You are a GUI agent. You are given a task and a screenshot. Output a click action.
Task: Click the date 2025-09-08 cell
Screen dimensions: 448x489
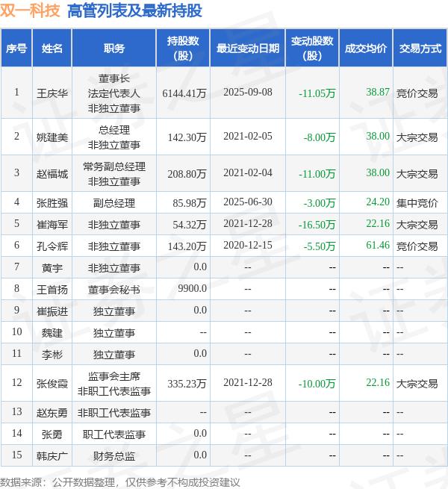pyautogui.click(x=248, y=92)
